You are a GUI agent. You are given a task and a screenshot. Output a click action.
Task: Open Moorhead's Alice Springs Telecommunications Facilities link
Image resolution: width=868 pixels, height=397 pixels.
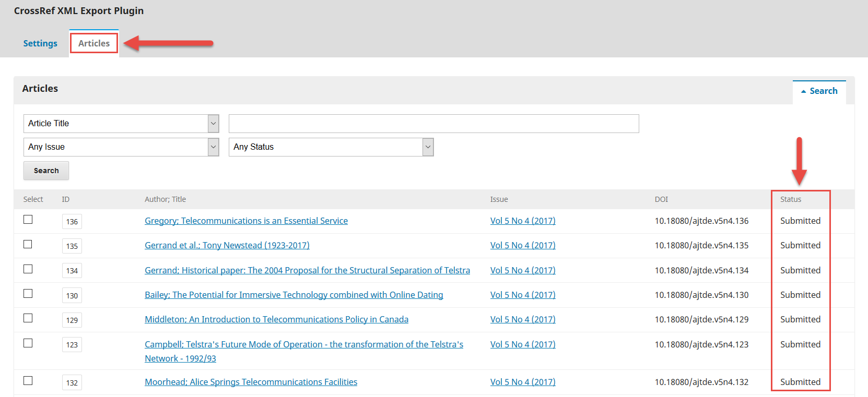click(x=251, y=382)
